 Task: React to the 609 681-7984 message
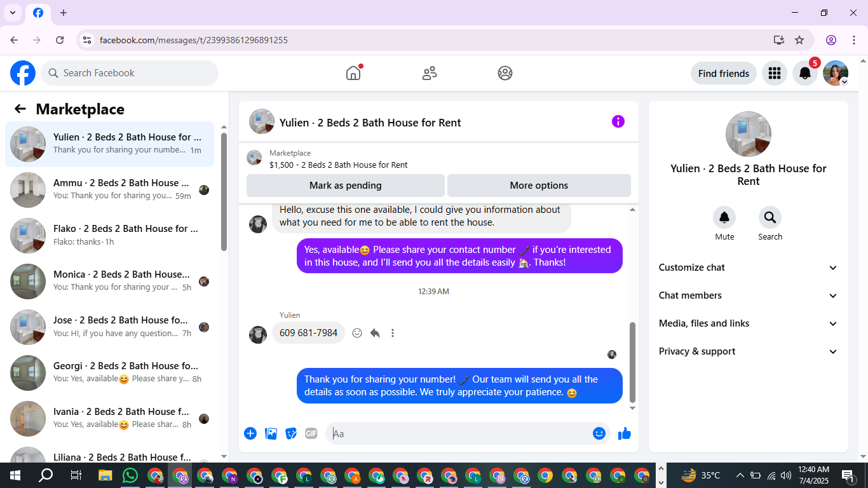(357, 333)
